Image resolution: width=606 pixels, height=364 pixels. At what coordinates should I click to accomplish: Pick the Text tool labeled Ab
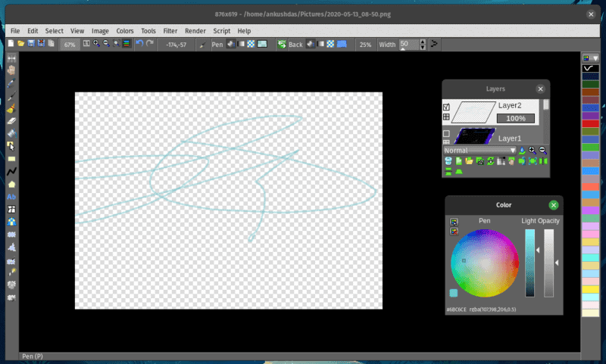(x=11, y=197)
